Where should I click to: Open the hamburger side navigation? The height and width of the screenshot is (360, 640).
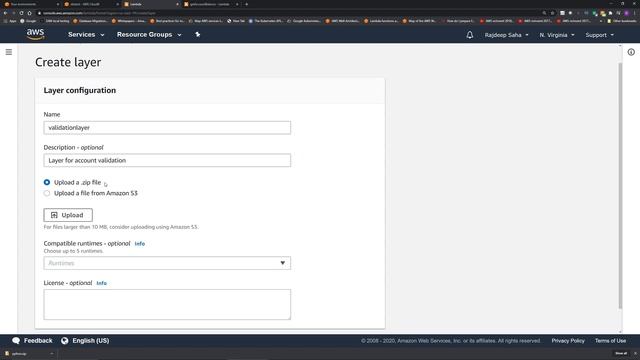(9, 52)
